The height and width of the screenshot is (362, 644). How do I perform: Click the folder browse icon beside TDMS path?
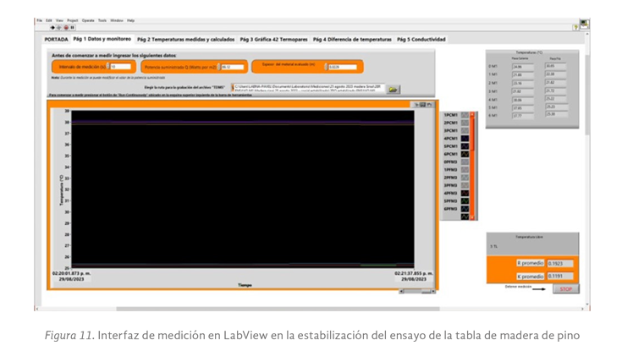pyautogui.click(x=393, y=90)
